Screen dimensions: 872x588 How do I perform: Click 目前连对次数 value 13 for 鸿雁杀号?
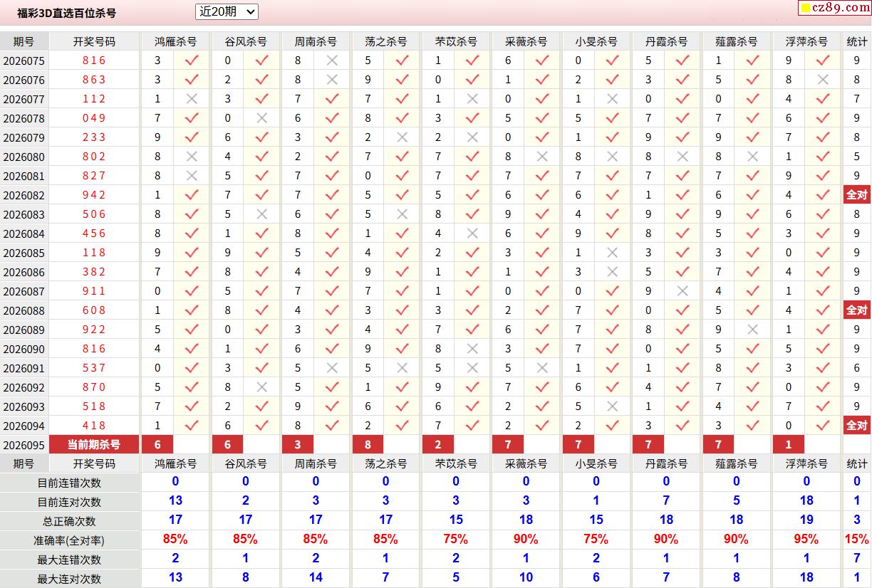(175, 501)
